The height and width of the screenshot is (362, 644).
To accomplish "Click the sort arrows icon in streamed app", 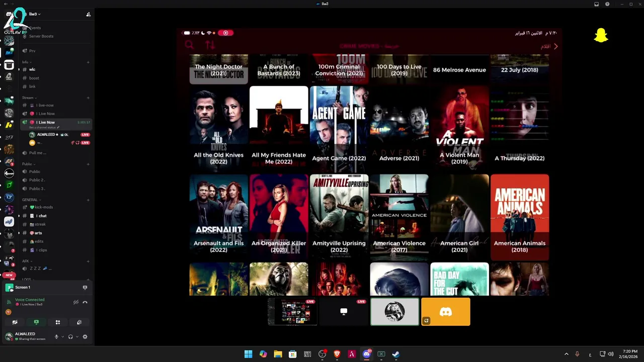I will tap(210, 45).
